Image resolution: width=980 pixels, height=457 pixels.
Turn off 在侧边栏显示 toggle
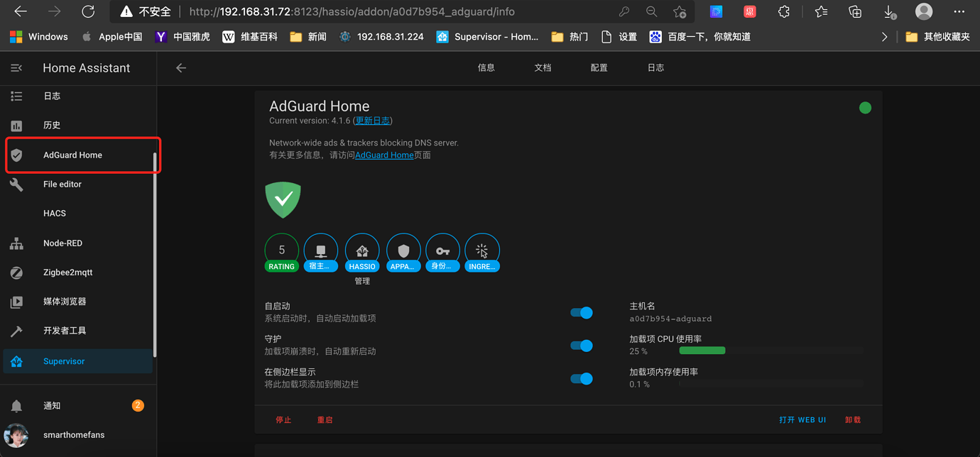(x=582, y=378)
